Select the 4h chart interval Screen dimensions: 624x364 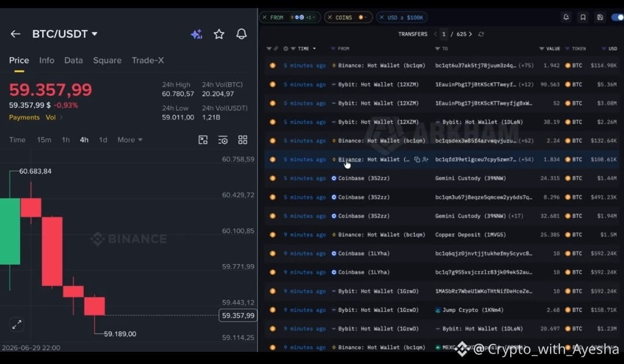coord(84,140)
